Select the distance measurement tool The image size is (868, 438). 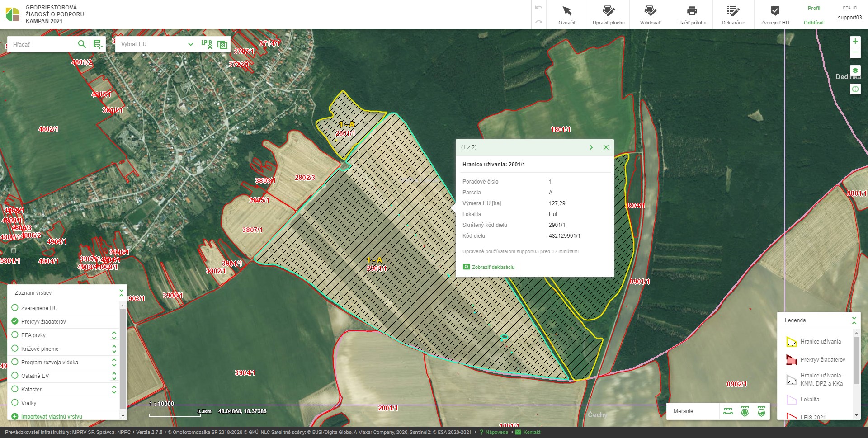(728, 411)
